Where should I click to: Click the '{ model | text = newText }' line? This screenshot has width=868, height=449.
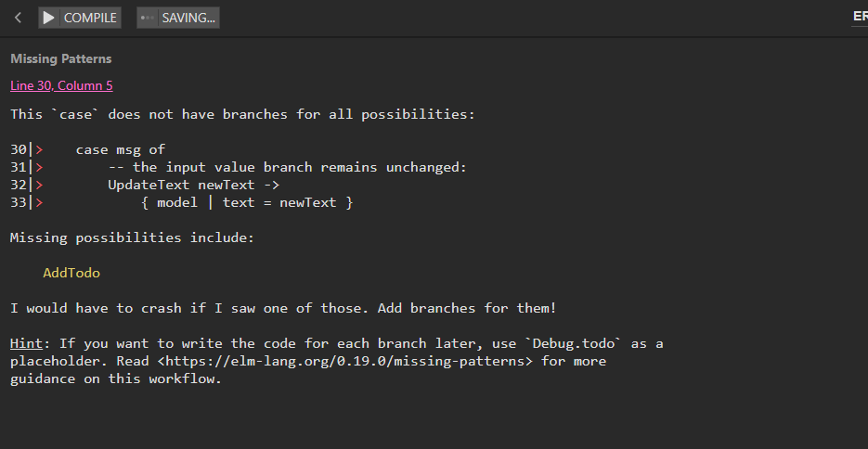(x=247, y=202)
